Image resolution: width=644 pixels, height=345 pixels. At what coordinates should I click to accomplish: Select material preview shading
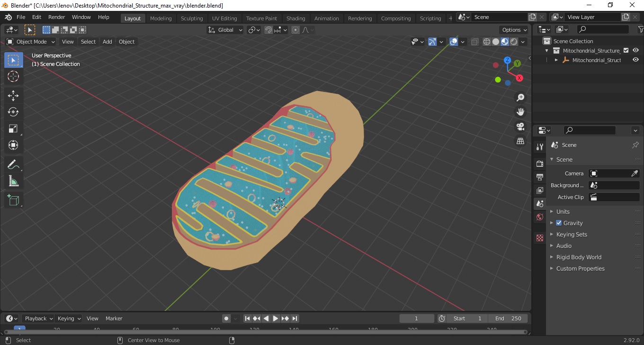(505, 42)
